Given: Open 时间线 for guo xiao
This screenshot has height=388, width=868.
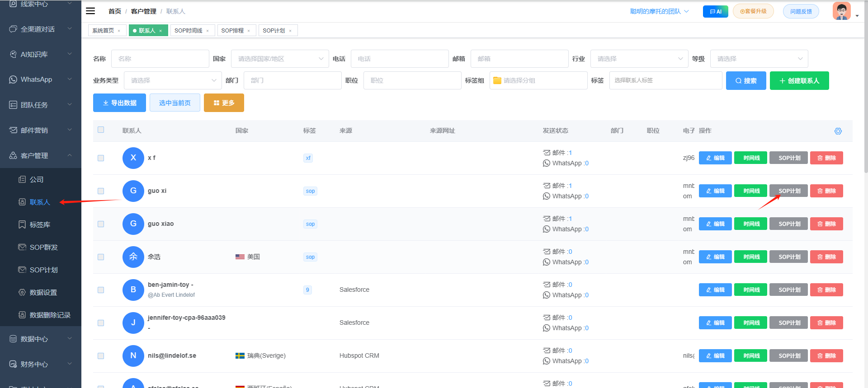Looking at the screenshot, I should coord(750,224).
